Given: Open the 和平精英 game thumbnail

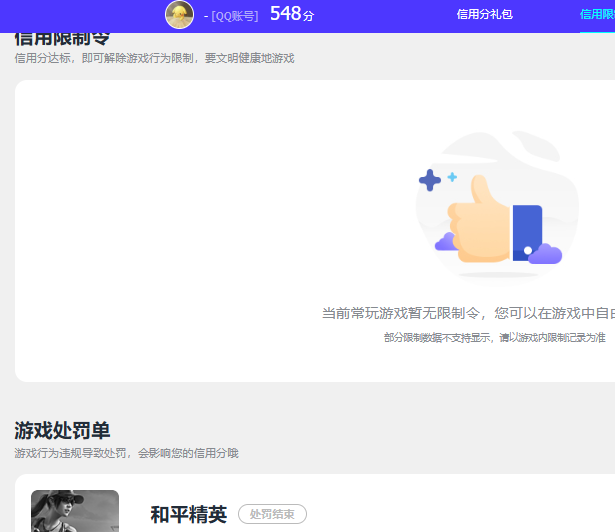Looking at the screenshot, I should click(75, 511).
